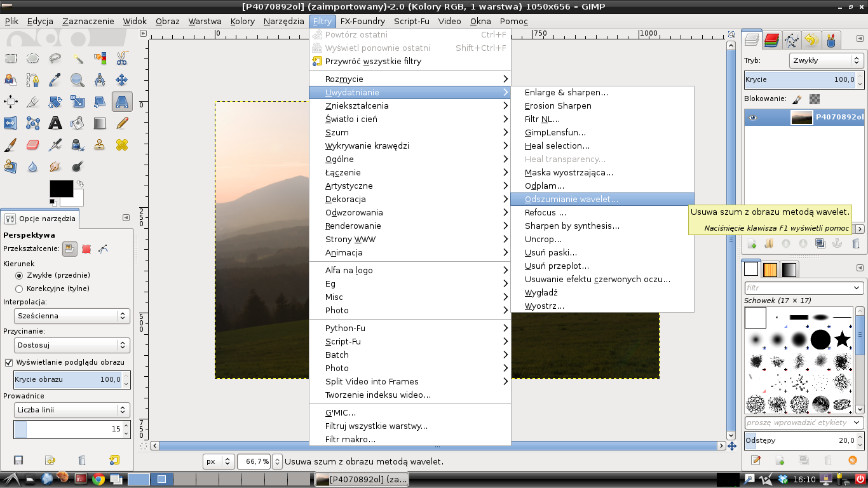The height and width of the screenshot is (488, 868).
Task: Activate the Heal tool
Action: coord(122,145)
